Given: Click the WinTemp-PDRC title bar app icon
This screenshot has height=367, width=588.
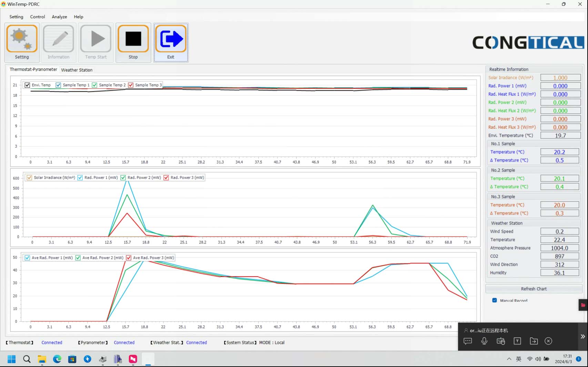Looking at the screenshot, I should 4,4.
